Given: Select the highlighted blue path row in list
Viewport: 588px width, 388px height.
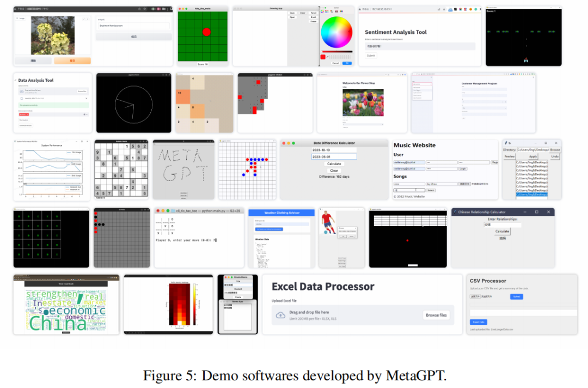Looking at the screenshot, I should (x=532, y=195).
